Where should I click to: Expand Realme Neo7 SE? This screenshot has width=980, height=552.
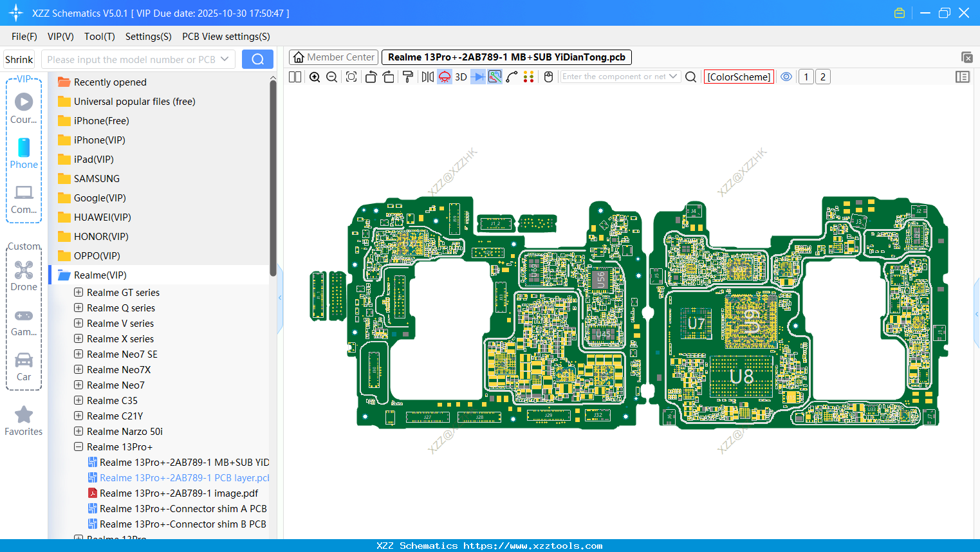[x=79, y=354]
